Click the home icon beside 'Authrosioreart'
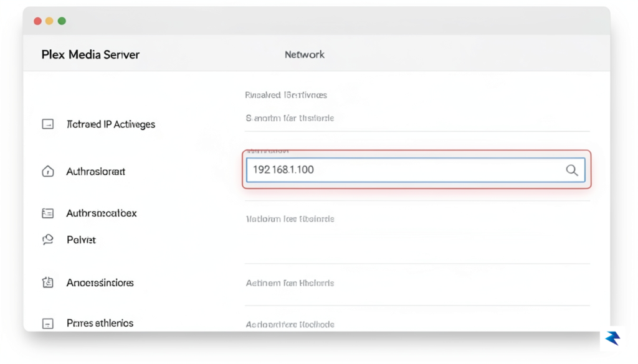638x364 pixels. [x=47, y=172]
